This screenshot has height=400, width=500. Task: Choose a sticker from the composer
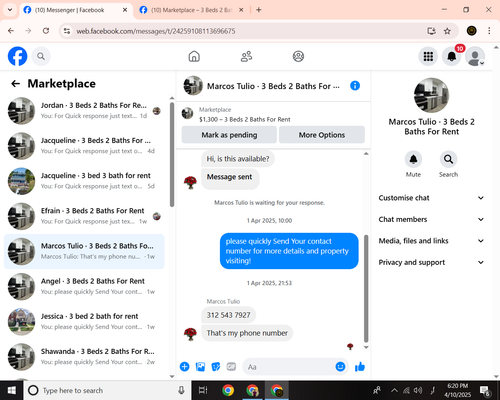216,367
